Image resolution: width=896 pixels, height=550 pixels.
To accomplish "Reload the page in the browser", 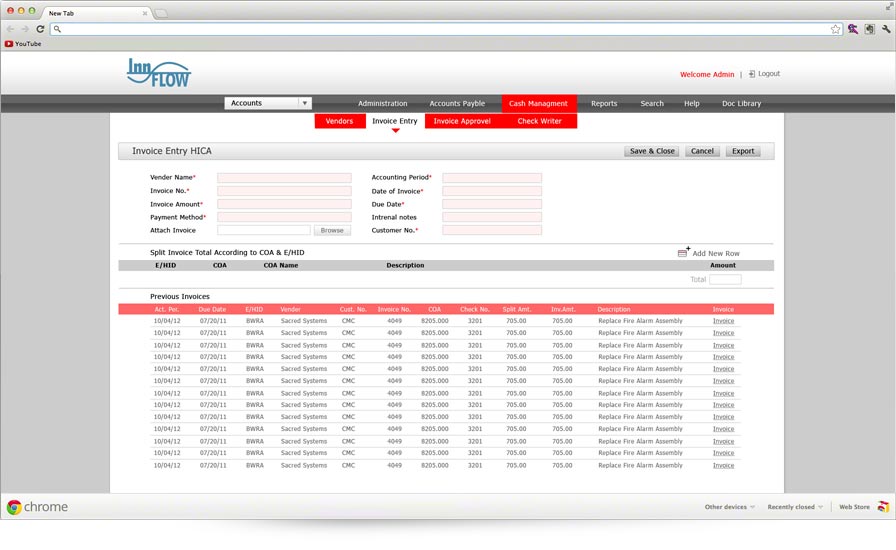I will tap(39, 29).
